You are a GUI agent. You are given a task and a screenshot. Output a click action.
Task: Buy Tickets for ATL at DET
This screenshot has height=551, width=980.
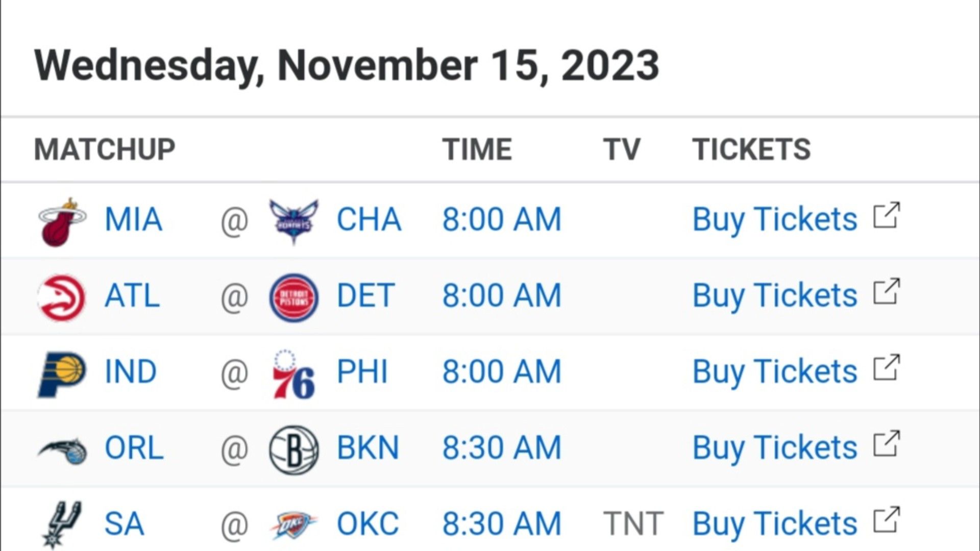774,295
